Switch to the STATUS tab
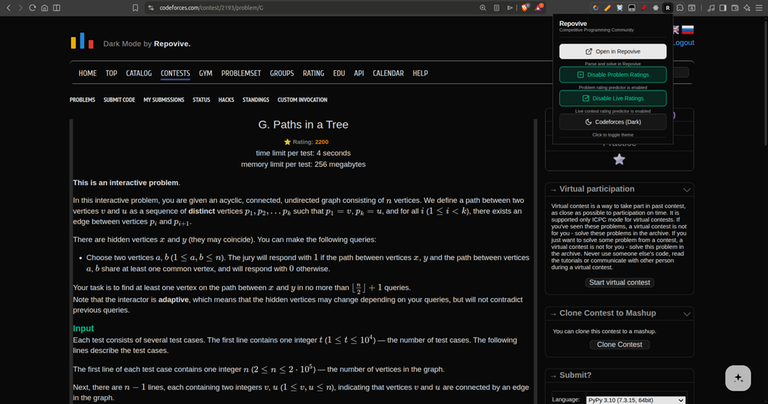The width and height of the screenshot is (768, 404). 201,100
